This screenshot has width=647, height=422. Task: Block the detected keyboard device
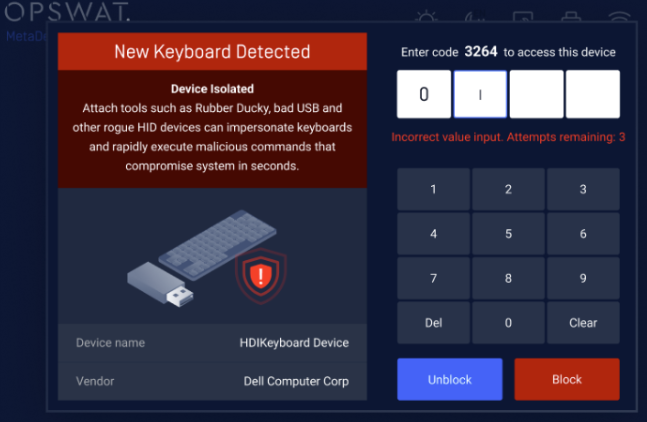[567, 380]
